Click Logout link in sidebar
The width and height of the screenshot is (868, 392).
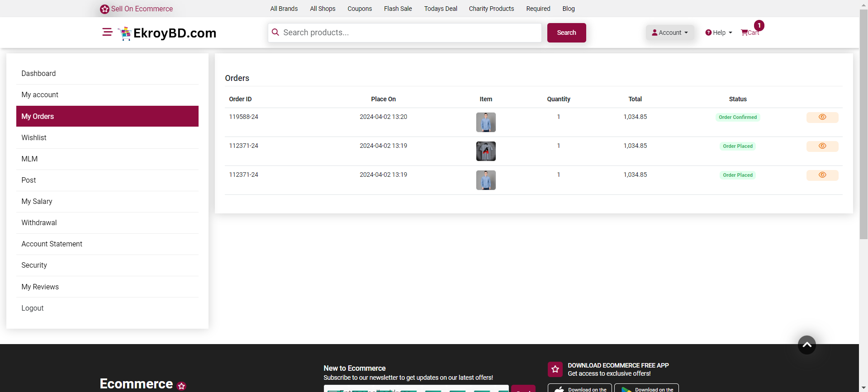click(x=33, y=308)
